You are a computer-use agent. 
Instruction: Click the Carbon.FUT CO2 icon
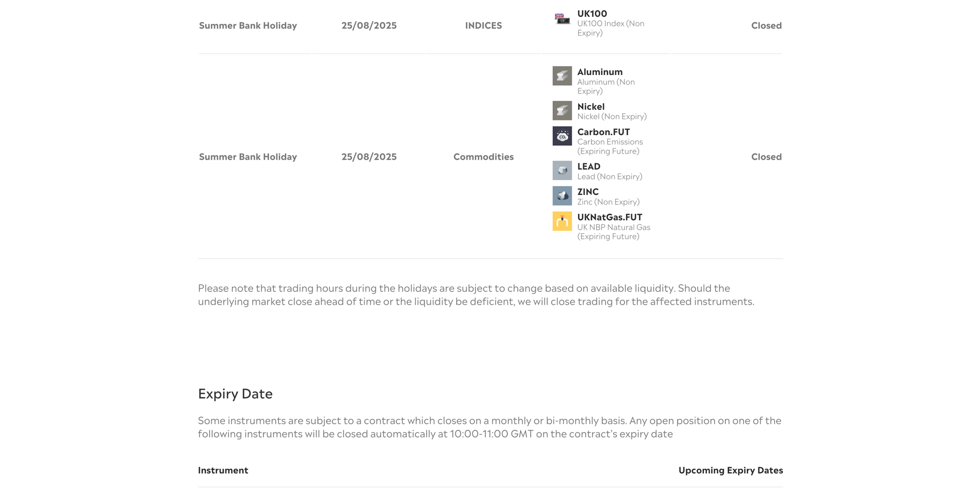[x=562, y=136]
